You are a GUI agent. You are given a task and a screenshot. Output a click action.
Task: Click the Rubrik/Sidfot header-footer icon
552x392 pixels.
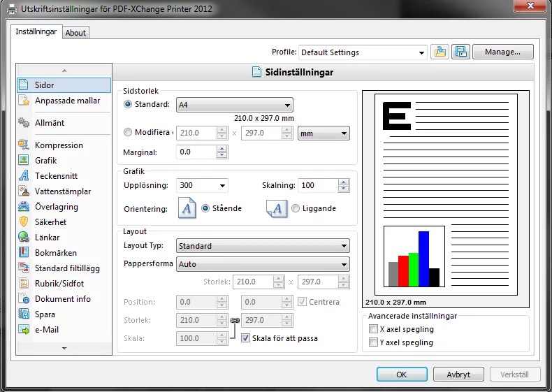click(24, 283)
